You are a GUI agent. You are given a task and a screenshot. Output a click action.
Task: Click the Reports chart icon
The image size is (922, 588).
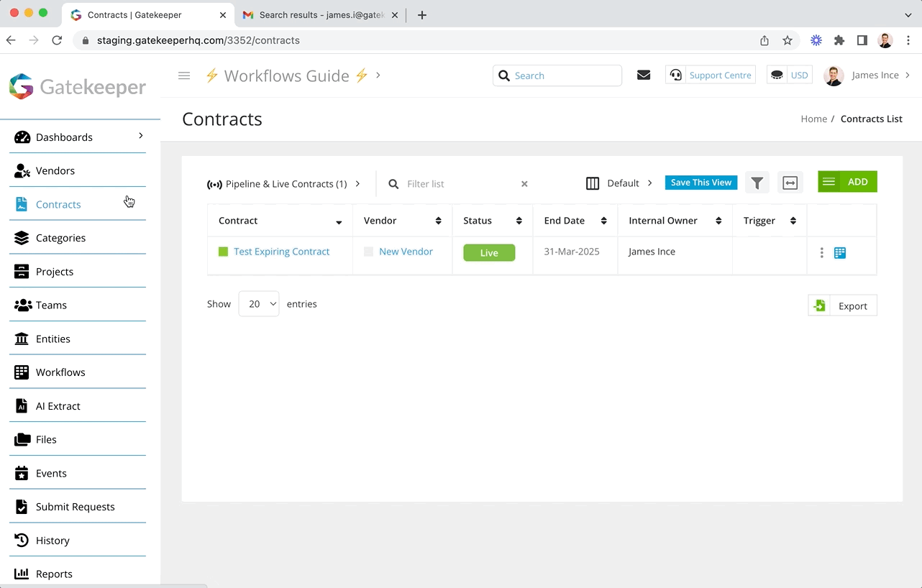(22, 574)
